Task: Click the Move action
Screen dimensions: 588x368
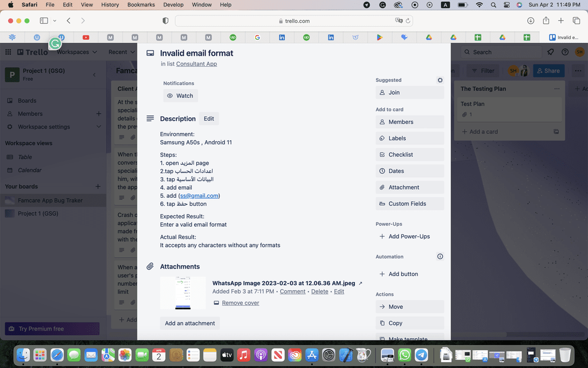Action: click(410, 307)
